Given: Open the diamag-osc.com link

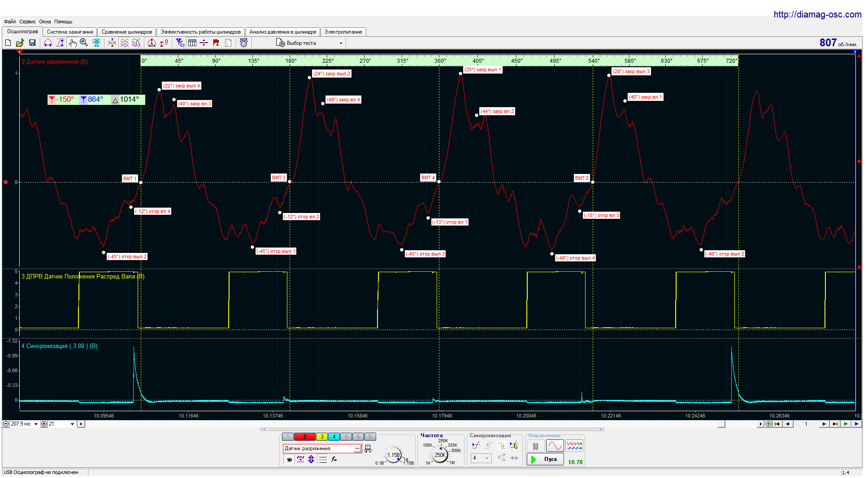Looking at the screenshot, I should tap(817, 14).
